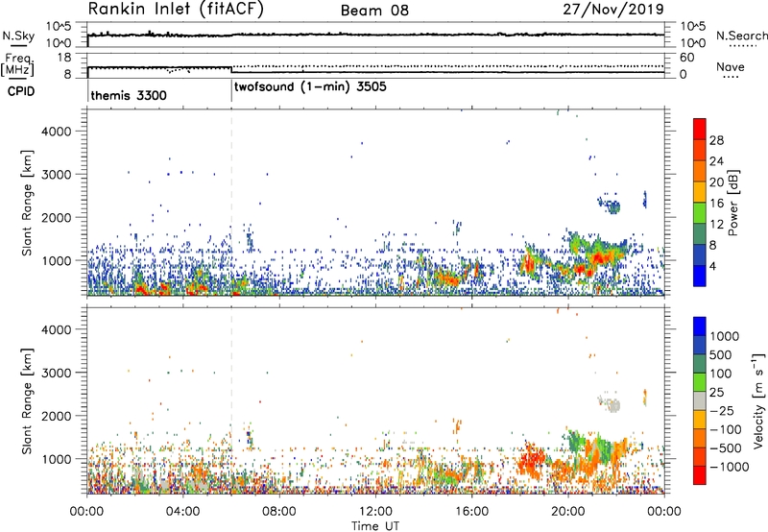768x532 pixels.
Task: Click the "3000" tick on the velocity panel
Action: pos(57,373)
